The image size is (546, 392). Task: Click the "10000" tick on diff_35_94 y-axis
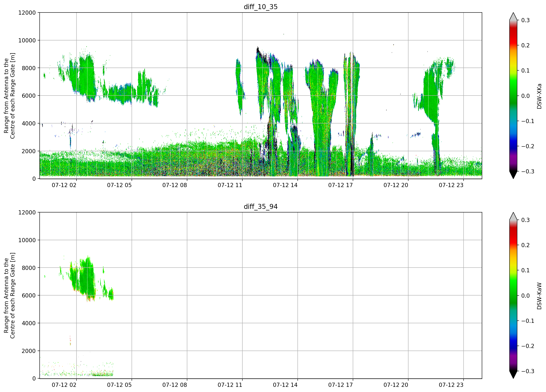tap(27, 240)
